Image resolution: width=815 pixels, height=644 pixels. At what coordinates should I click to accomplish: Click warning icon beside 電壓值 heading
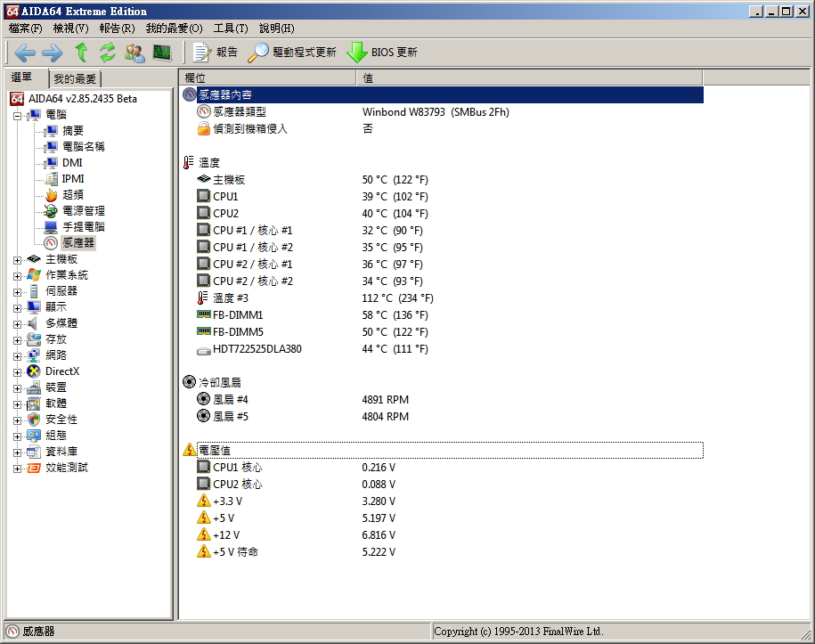pos(190,450)
